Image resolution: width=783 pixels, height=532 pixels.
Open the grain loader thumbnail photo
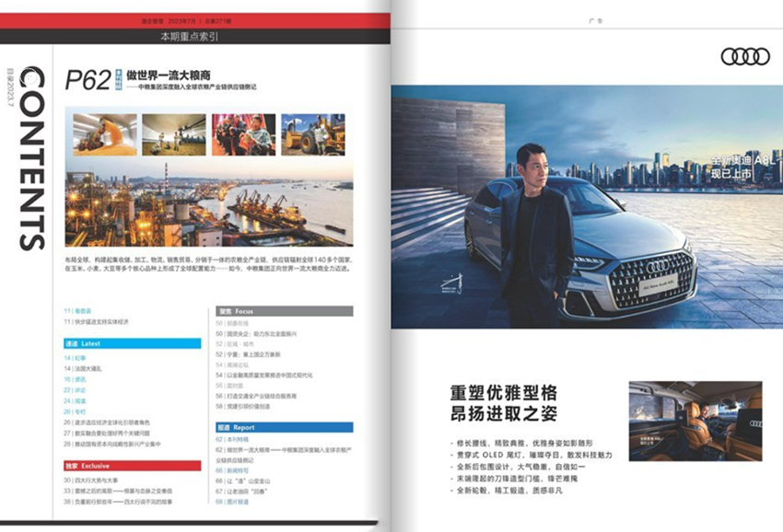(x=105, y=134)
